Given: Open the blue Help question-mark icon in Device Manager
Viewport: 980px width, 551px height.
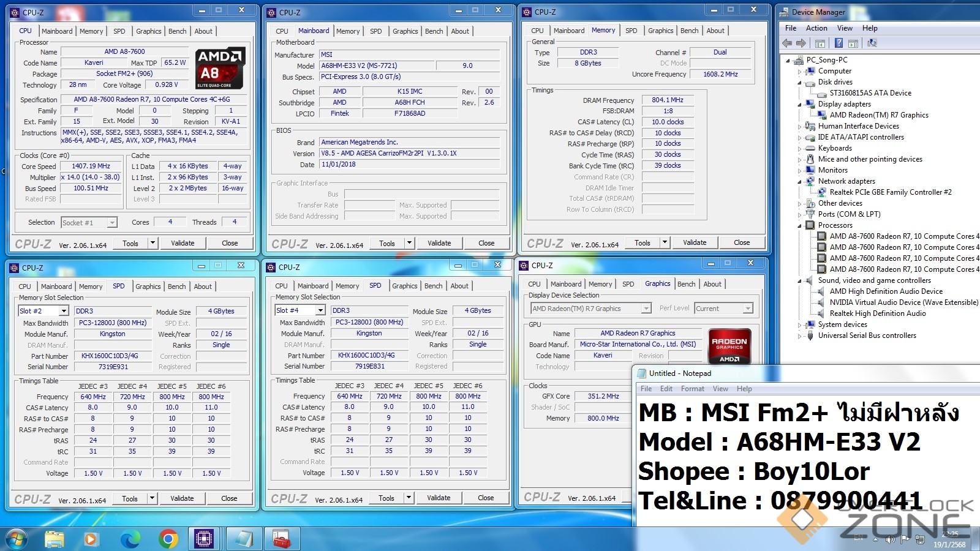Looking at the screenshot, I should 839,43.
